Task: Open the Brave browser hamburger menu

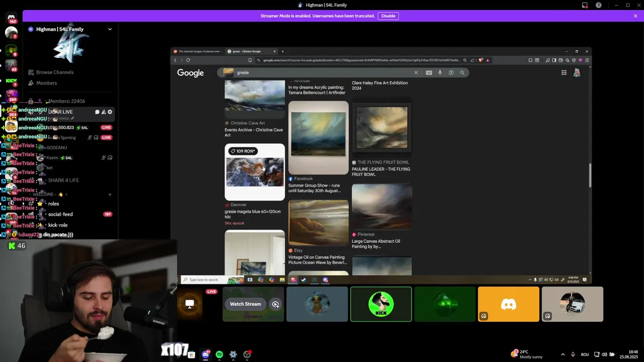Action: tap(587, 60)
